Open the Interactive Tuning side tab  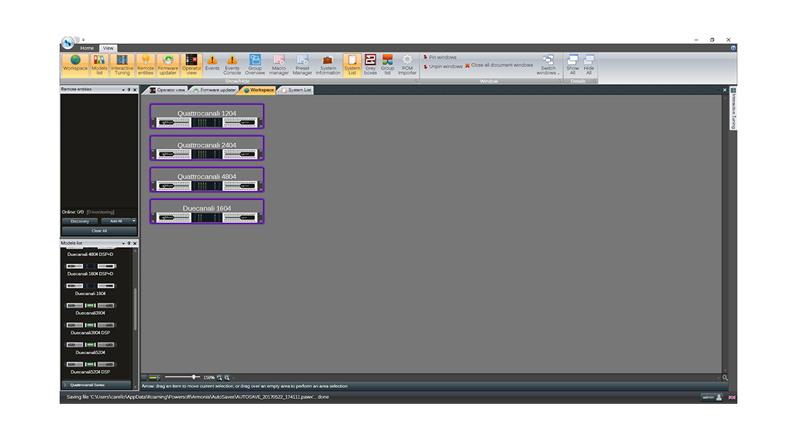tap(733, 109)
